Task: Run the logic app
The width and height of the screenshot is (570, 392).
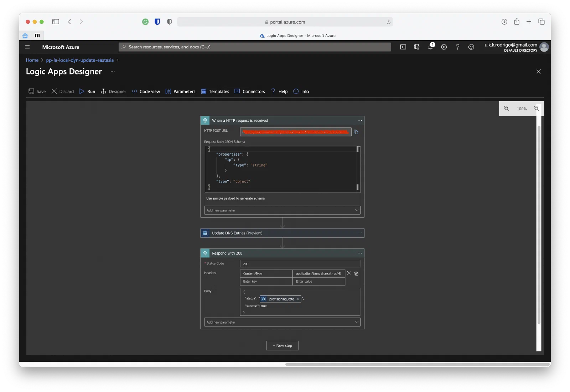Action: 87,92
